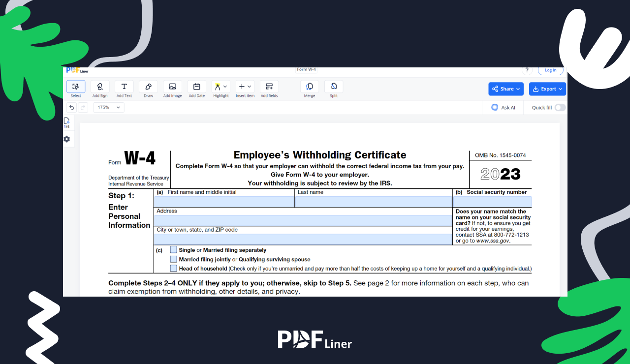Select the Split tool
The width and height of the screenshot is (630, 364).
(x=333, y=89)
